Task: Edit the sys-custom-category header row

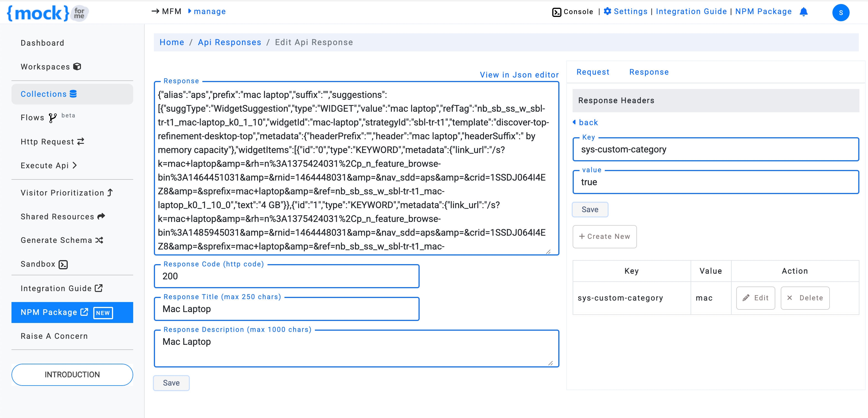Action: pos(755,298)
